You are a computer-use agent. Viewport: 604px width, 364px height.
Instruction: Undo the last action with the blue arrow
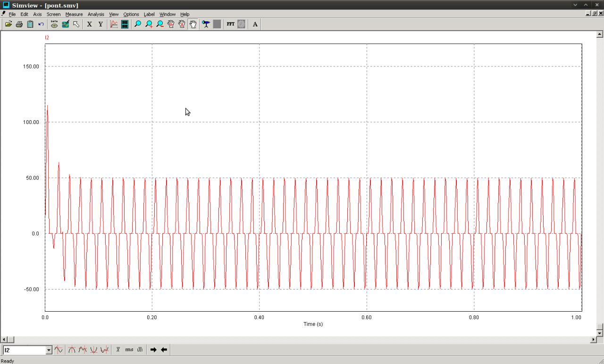(x=41, y=24)
